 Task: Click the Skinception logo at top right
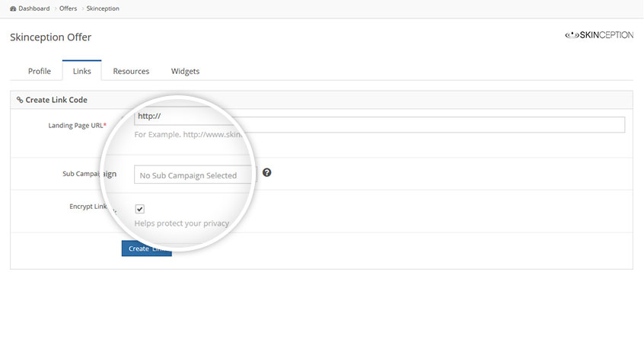point(598,35)
